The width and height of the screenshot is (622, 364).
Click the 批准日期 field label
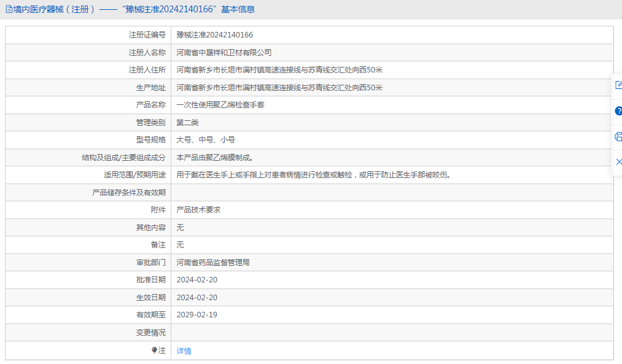(x=150, y=280)
